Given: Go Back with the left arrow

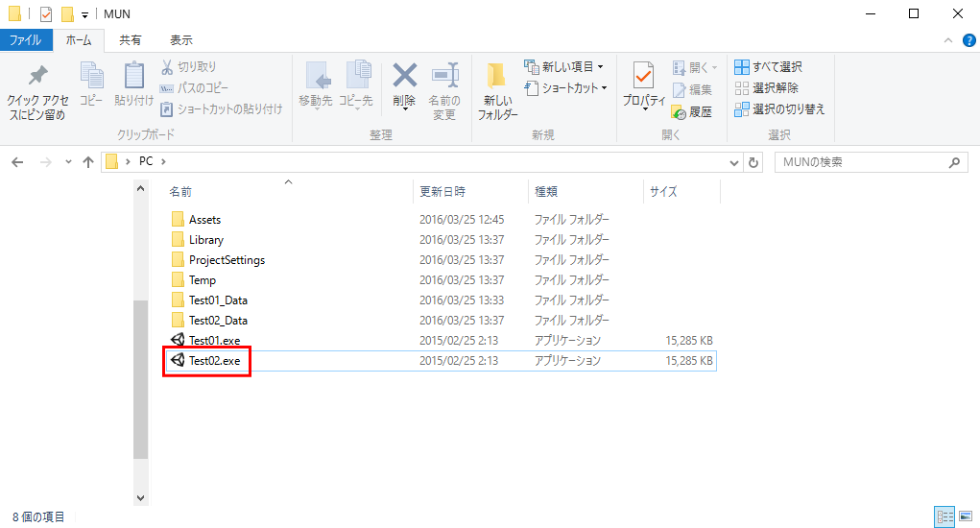Looking at the screenshot, I should pos(17,162).
